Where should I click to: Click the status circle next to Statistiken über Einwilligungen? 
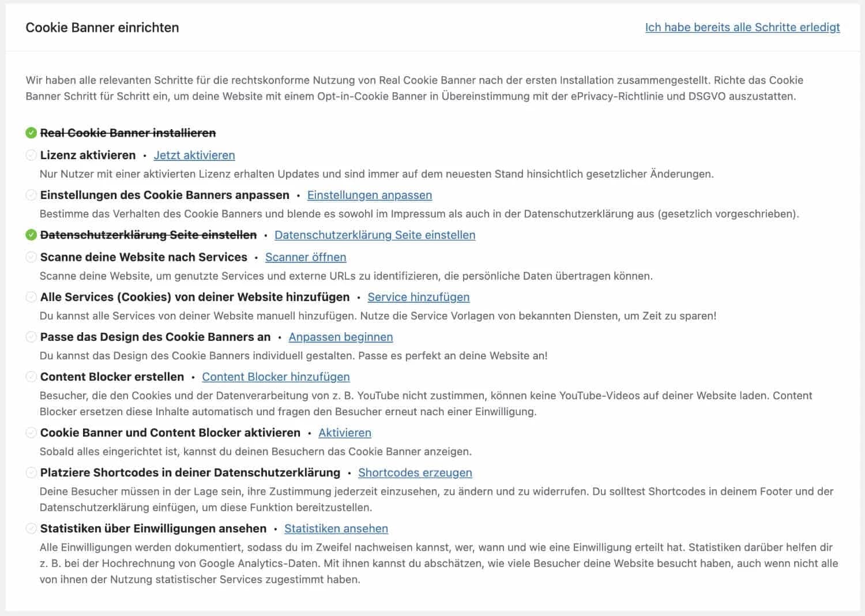pos(31,528)
